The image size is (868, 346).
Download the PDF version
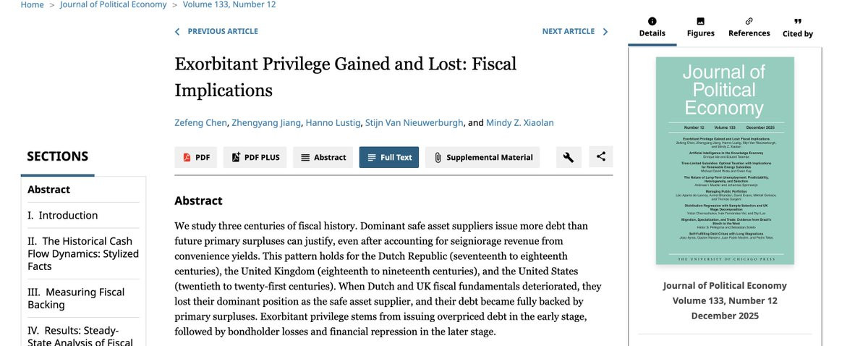click(195, 157)
